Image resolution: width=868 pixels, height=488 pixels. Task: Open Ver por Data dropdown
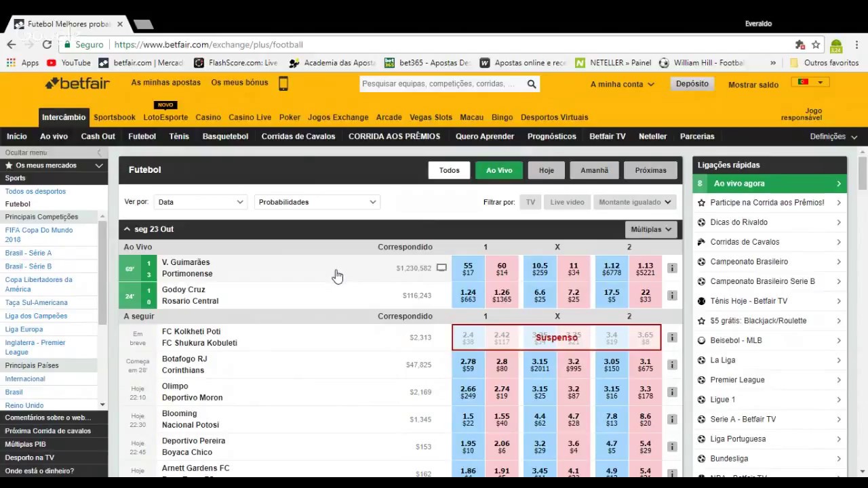pyautogui.click(x=200, y=202)
